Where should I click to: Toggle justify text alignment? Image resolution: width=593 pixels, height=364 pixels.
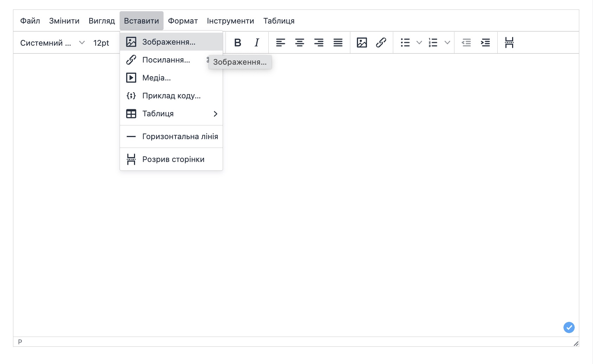pyautogui.click(x=338, y=43)
